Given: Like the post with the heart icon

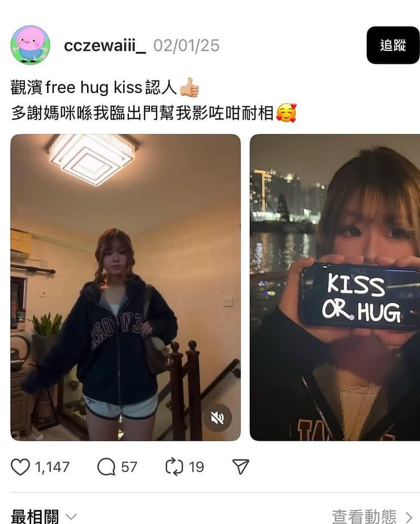Looking at the screenshot, I should tap(20, 467).
